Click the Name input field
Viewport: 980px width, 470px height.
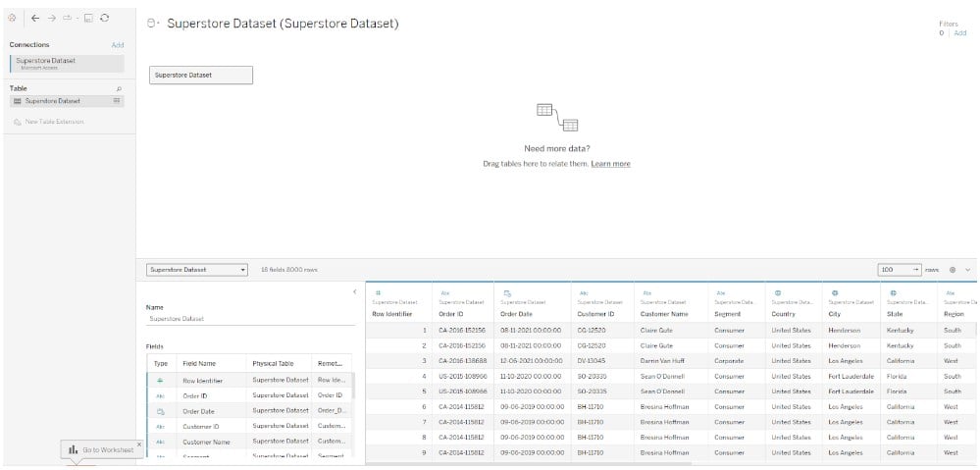pos(250,319)
